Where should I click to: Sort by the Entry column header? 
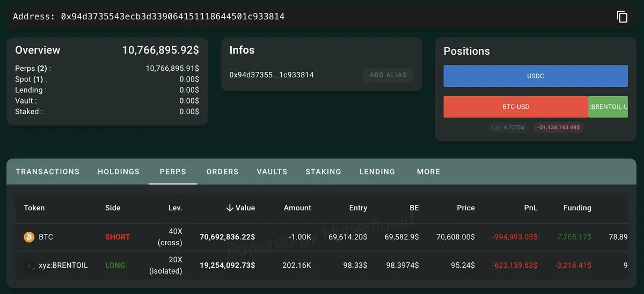click(x=358, y=208)
